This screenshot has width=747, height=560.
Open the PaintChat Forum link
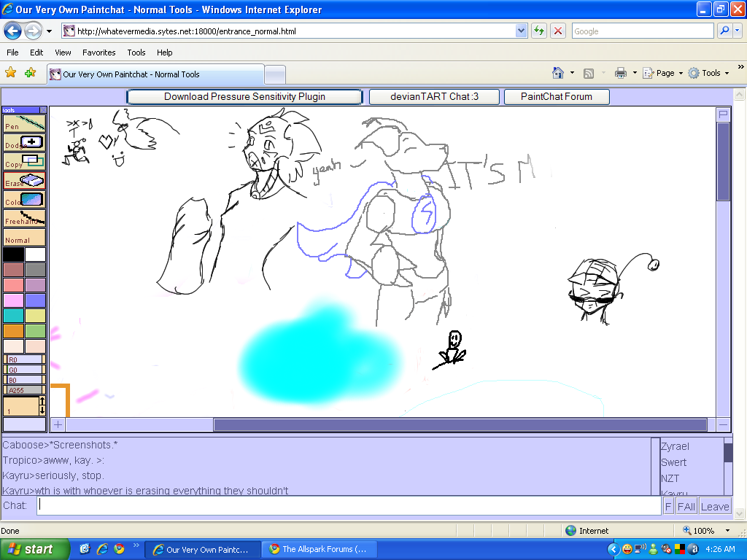pos(557,96)
